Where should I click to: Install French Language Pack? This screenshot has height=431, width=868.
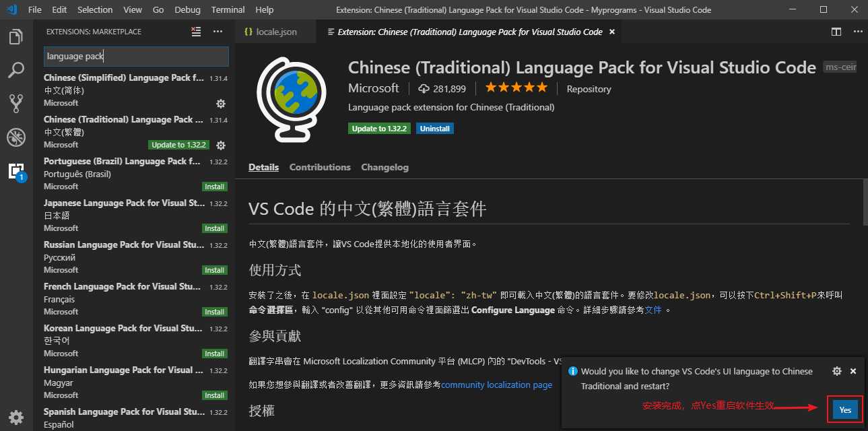point(214,312)
